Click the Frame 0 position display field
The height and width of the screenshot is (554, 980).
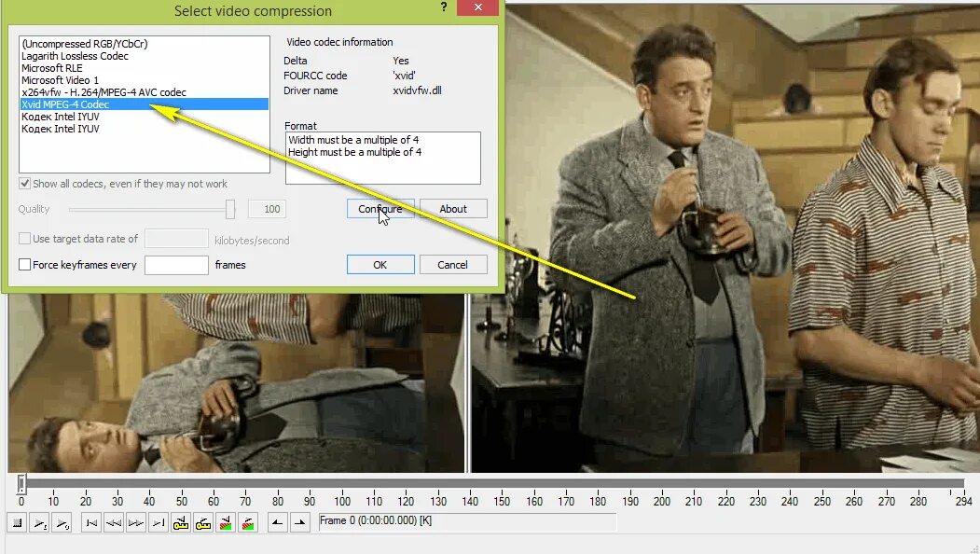click(x=467, y=520)
